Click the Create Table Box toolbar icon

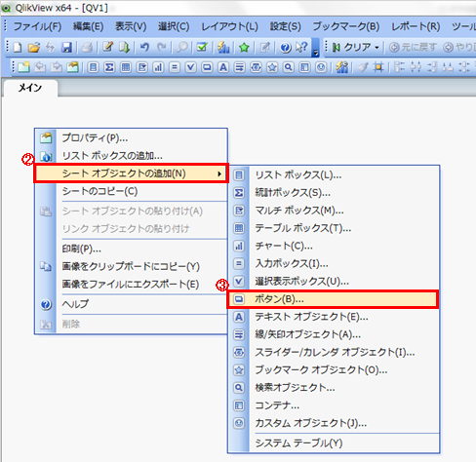coord(126,67)
